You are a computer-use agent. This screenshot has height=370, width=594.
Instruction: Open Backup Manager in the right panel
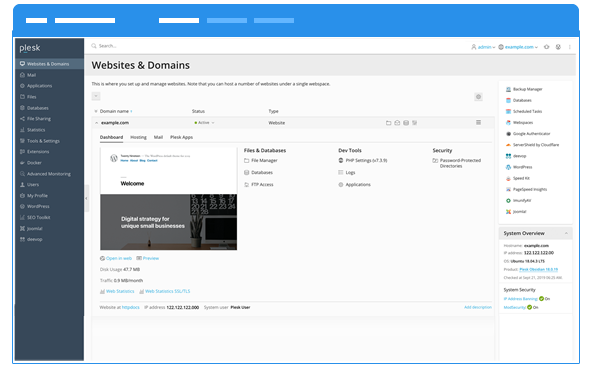[524, 89]
